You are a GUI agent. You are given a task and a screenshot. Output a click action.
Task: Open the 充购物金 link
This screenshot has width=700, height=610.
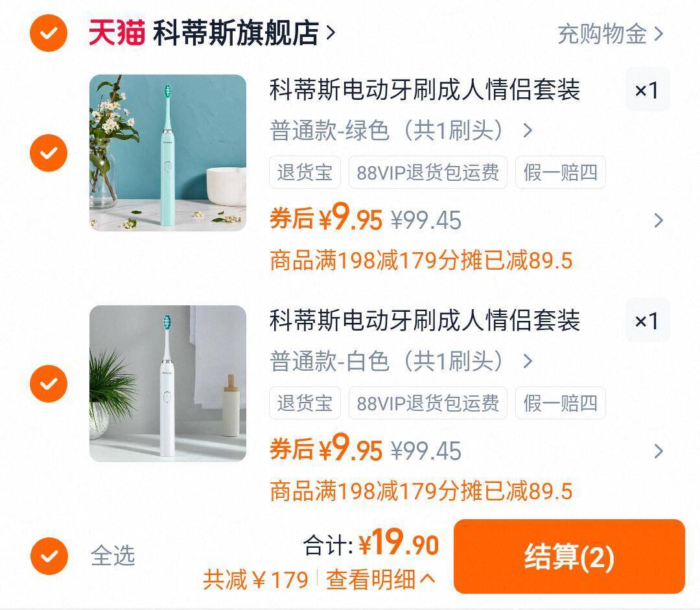(x=602, y=34)
